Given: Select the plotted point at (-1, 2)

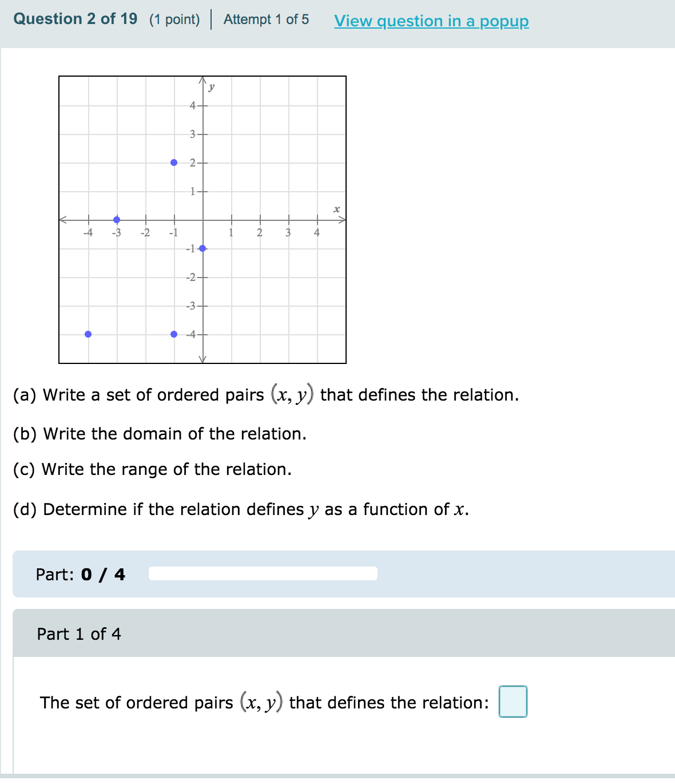Looking at the screenshot, I should coord(174,162).
